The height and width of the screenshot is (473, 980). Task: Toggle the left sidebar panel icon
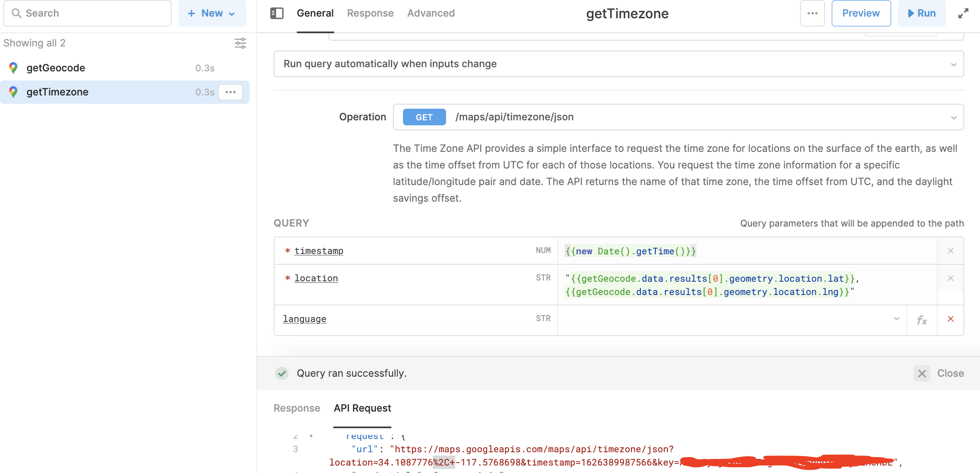point(277,13)
